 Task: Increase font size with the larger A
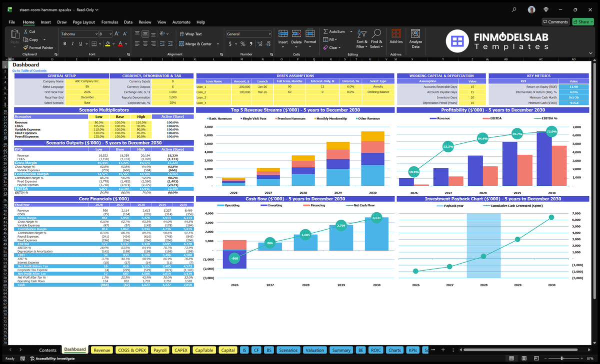point(117,34)
